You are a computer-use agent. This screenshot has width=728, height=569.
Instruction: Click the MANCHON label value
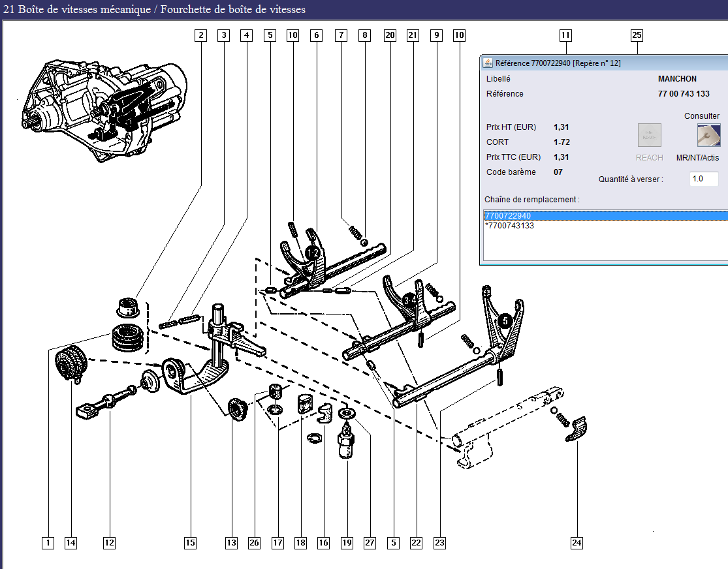click(677, 78)
